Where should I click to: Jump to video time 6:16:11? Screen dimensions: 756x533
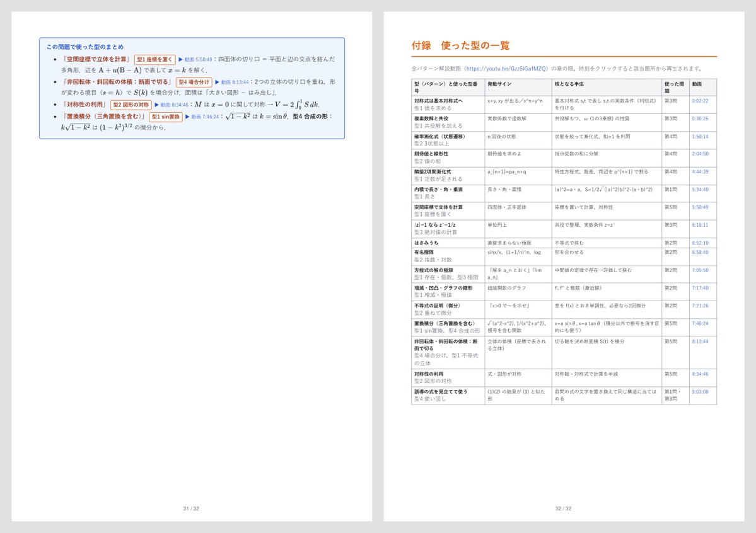coord(700,225)
